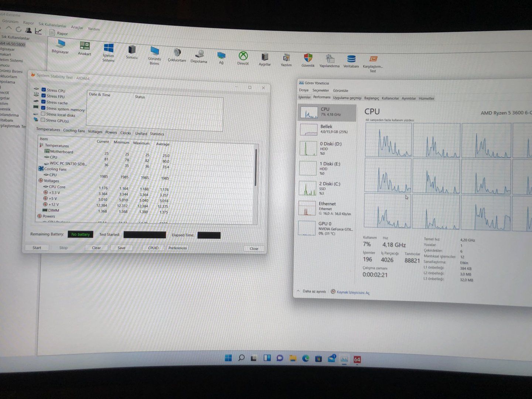The width and height of the screenshot is (532, 399).
Task: Open the Aygıtlar devices icon
Action: coord(265,59)
